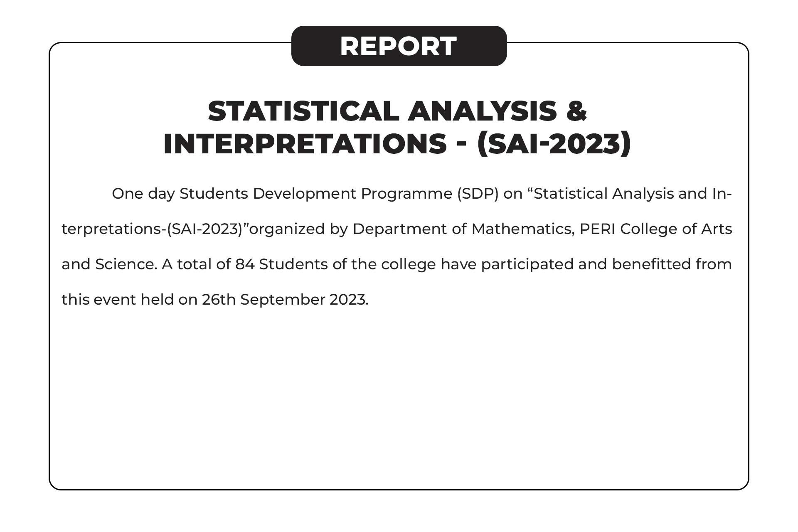Viewport: 798px width, 532px height.
Task: Click the number "84" in the paragraph
Action: pyautogui.click(x=245, y=264)
